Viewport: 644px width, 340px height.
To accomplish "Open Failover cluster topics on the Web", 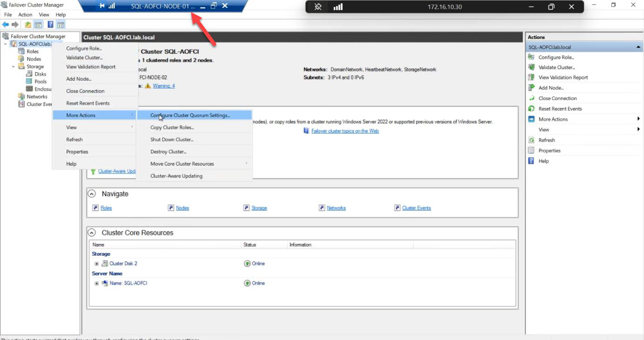I will click(345, 131).
